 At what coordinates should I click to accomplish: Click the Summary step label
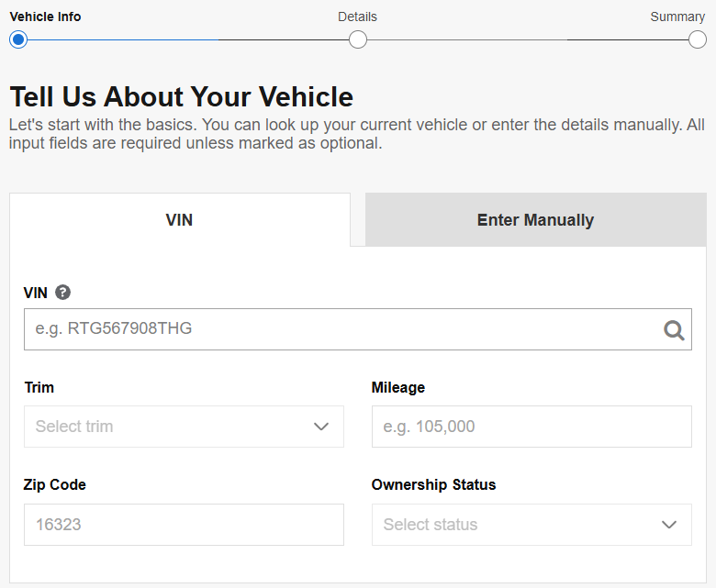pos(677,17)
